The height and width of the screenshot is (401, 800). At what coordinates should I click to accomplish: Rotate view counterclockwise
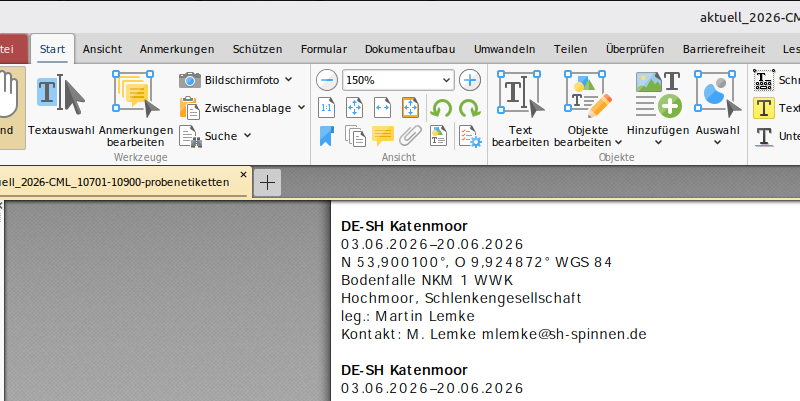[441, 108]
